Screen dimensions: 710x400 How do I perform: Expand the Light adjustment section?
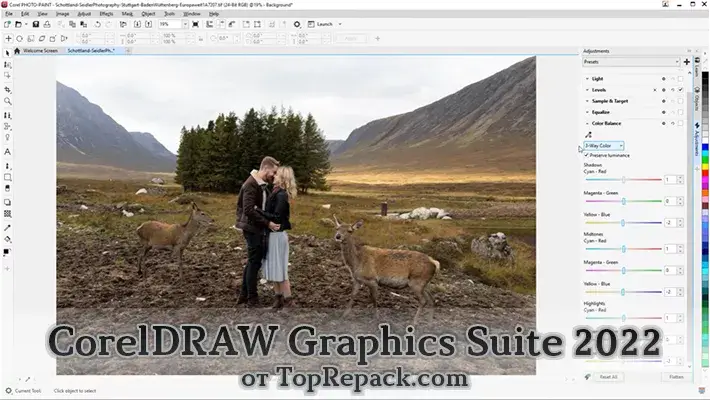pos(587,79)
